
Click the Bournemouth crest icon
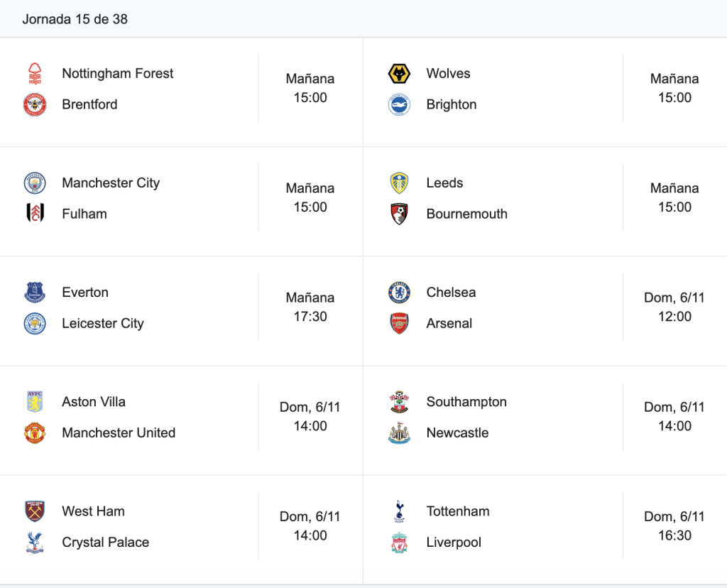(x=399, y=214)
